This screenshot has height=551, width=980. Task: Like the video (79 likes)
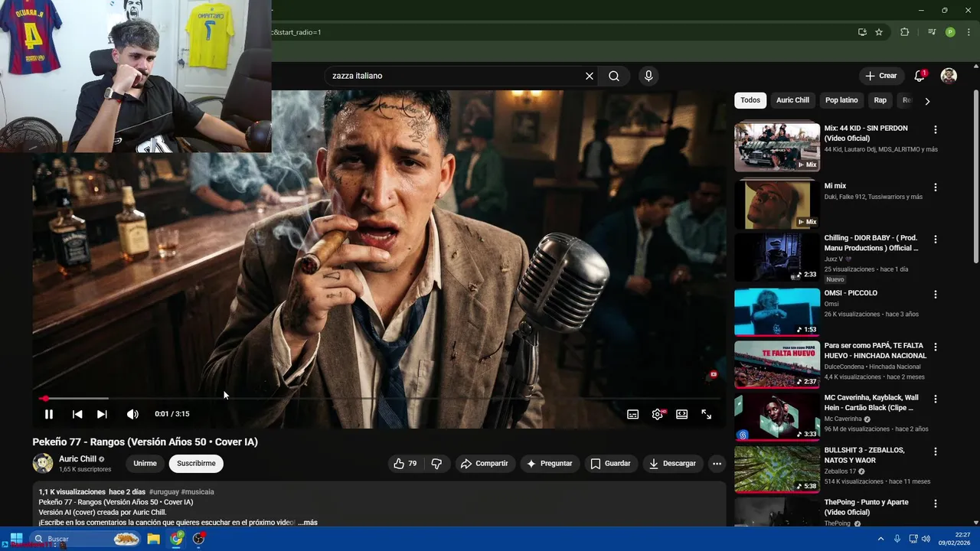pyautogui.click(x=406, y=464)
